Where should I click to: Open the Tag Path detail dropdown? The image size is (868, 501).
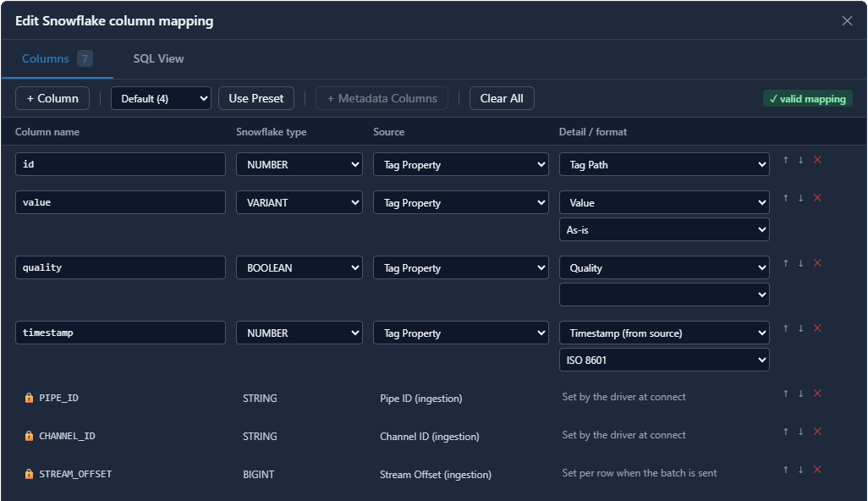tap(664, 164)
